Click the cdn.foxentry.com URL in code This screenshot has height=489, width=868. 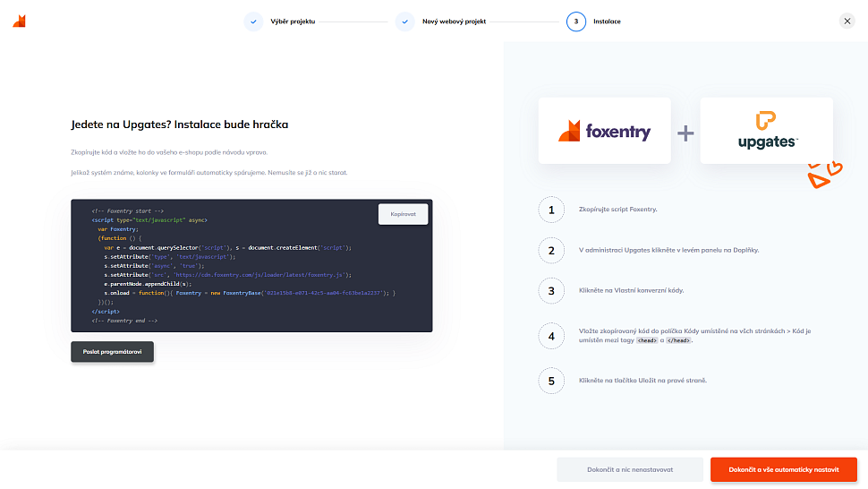pos(260,275)
